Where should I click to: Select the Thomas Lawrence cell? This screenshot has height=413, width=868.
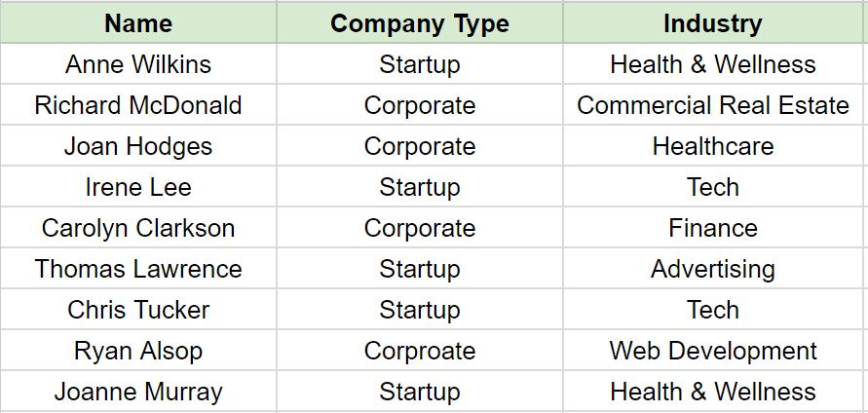[138, 269]
